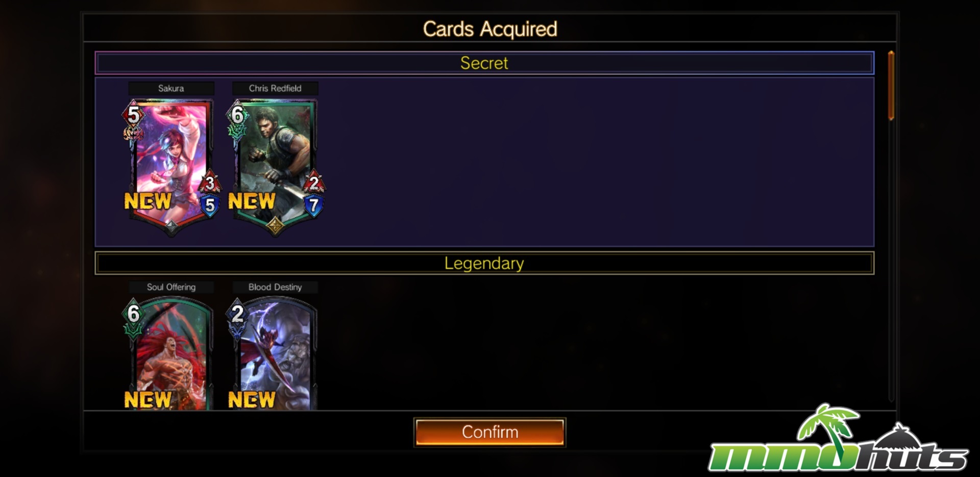Click the NEW badge on Sakura card

pyautogui.click(x=148, y=201)
